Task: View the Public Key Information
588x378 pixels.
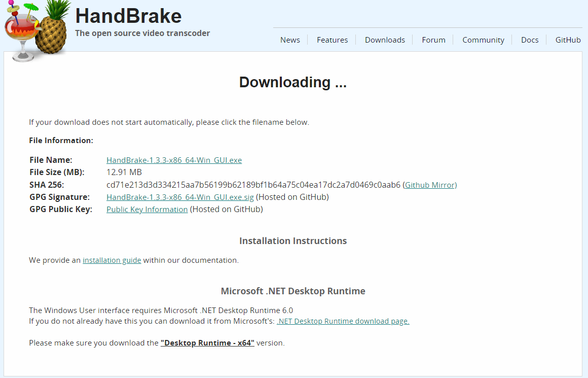Action: 146,209
